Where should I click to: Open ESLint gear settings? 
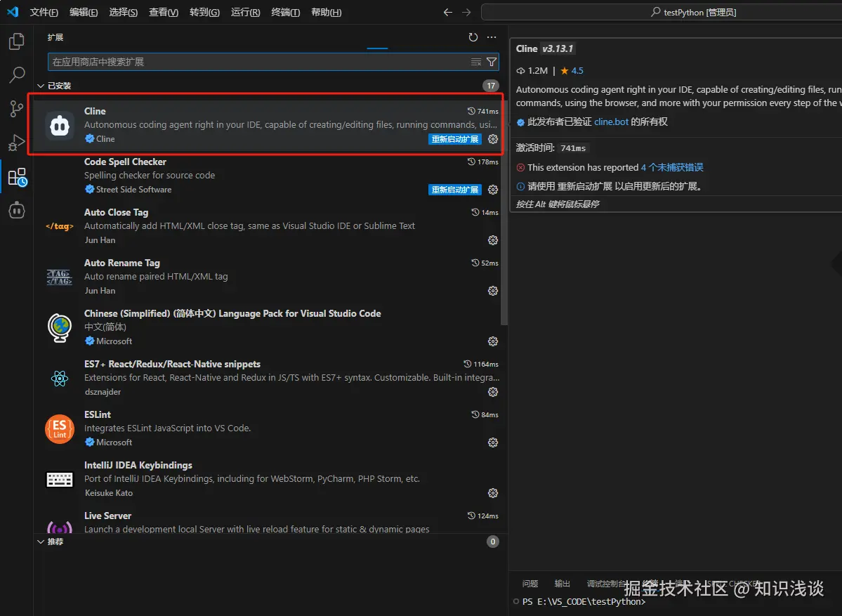point(493,443)
